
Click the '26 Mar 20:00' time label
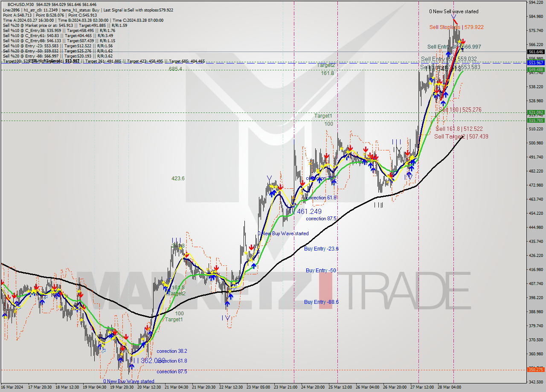tap(395, 387)
